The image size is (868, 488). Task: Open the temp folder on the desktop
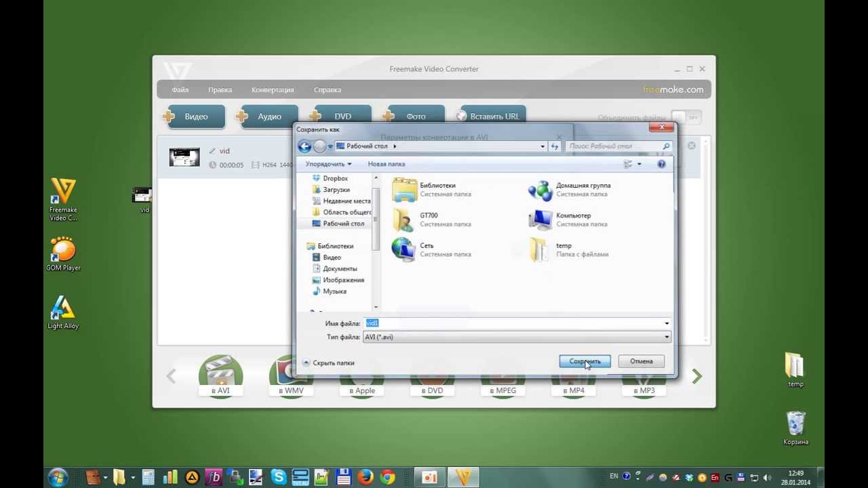pyautogui.click(x=795, y=370)
